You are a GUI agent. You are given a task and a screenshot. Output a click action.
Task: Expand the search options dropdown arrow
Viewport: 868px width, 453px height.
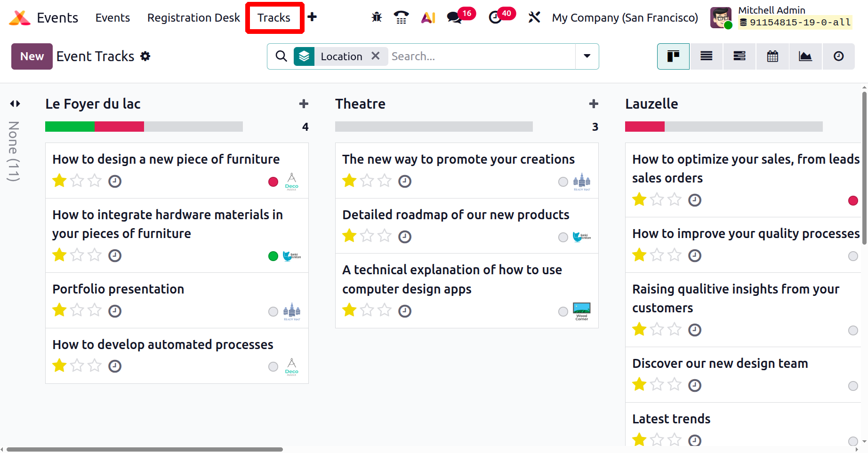click(x=587, y=56)
